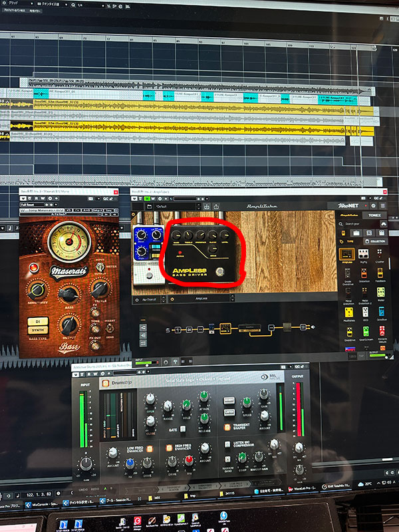The width and height of the screenshot is (399, 532).
Task: Click the DI bass type button in Maserati
Action: coord(38,321)
